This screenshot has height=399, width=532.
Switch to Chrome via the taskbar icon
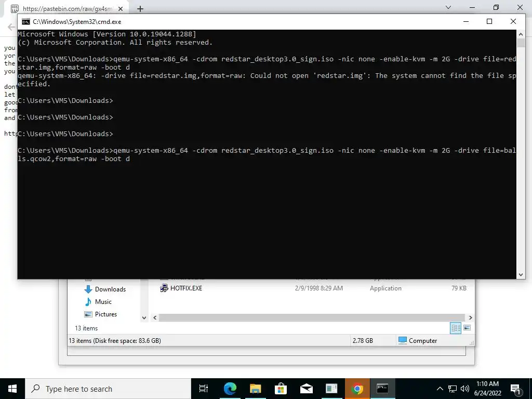(x=357, y=389)
